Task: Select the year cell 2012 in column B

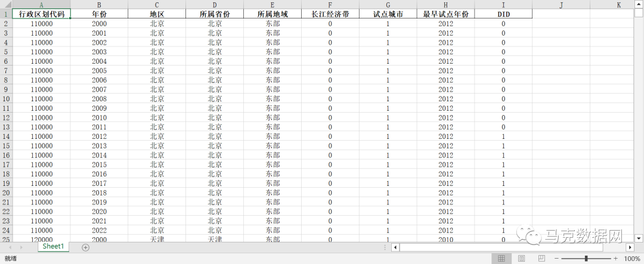Action: pos(99,136)
